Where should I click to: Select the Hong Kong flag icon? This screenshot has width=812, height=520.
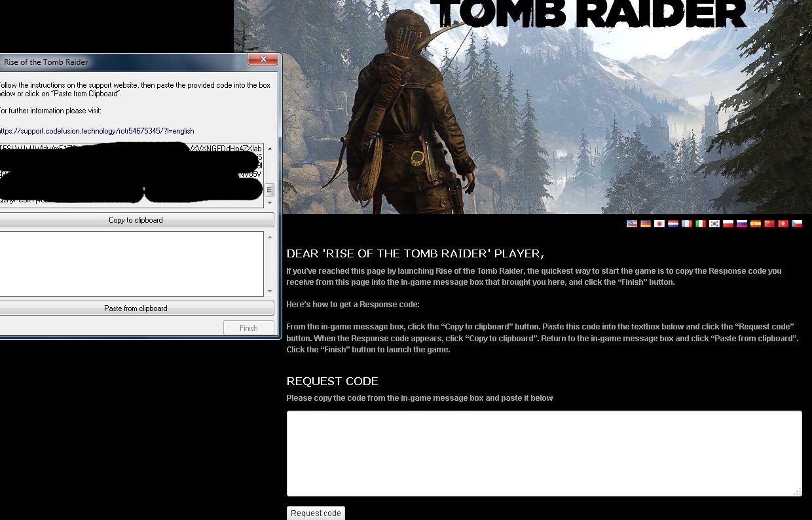(x=783, y=224)
